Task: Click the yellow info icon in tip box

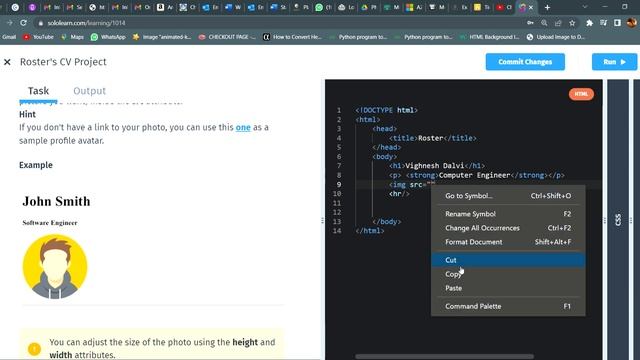Action: (x=34, y=349)
